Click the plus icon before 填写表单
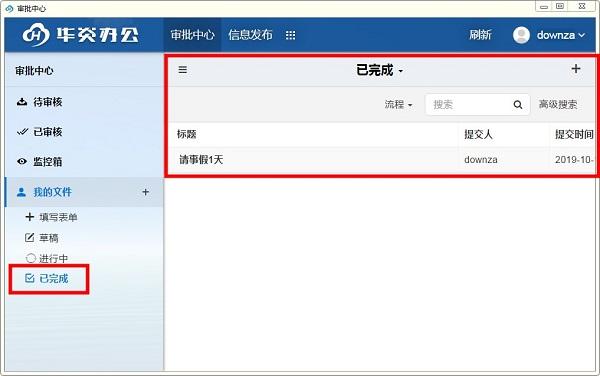The image size is (600, 376). [29, 217]
